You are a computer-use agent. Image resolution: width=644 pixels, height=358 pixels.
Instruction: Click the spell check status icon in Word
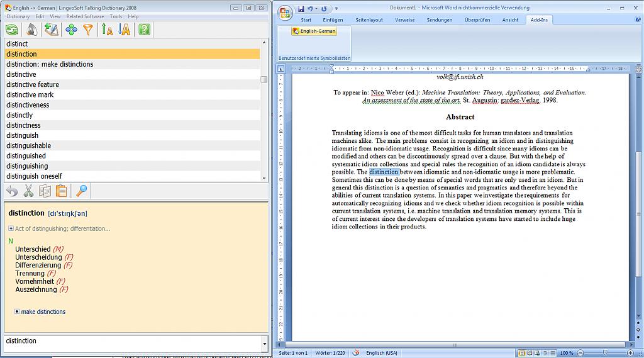click(x=356, y=353)
